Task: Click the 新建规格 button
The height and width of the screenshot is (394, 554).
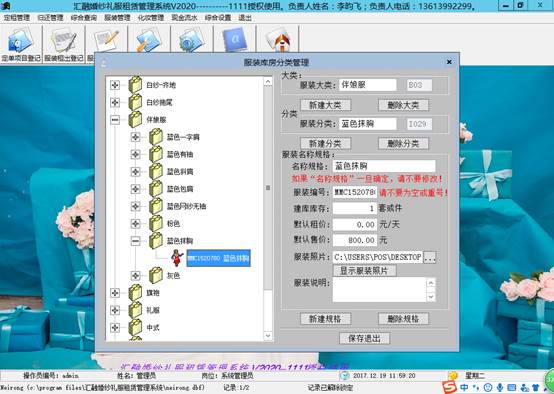Action: click(325, 319)
